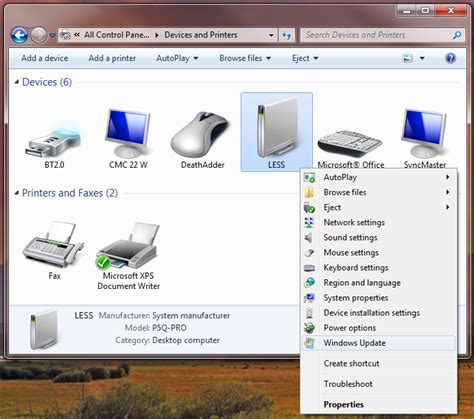The height and width of the screenshot is (419, 474).
Task: Choose Create shortcut in context menu
Action: 378,363
